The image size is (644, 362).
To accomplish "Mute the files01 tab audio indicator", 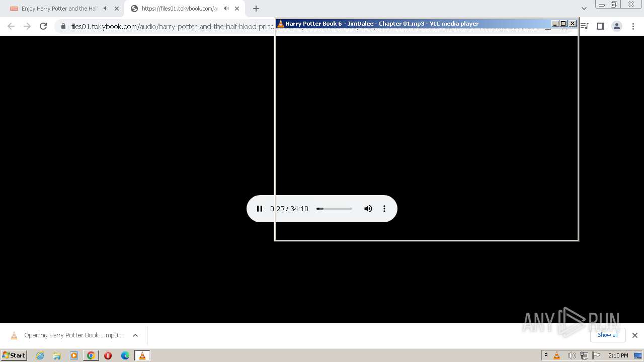I will pyautogui.click(x=226, y=9).
